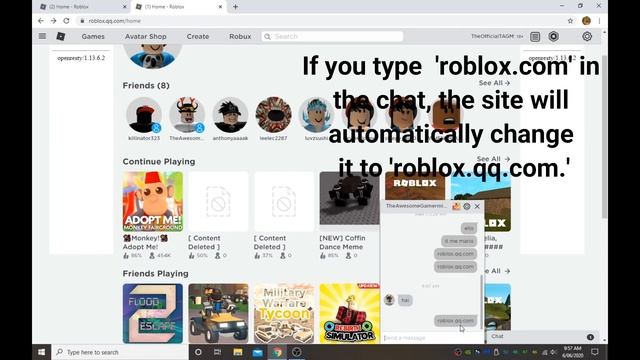The image size is (640, 360).
Task: Click the 'hai' chat message
Action: coord(405,300)
